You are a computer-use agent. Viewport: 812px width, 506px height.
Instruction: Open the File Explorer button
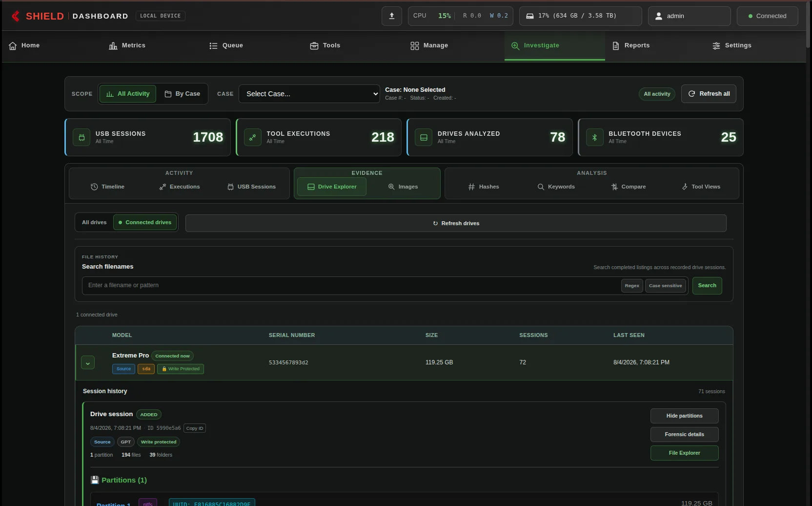click(684, 453)
